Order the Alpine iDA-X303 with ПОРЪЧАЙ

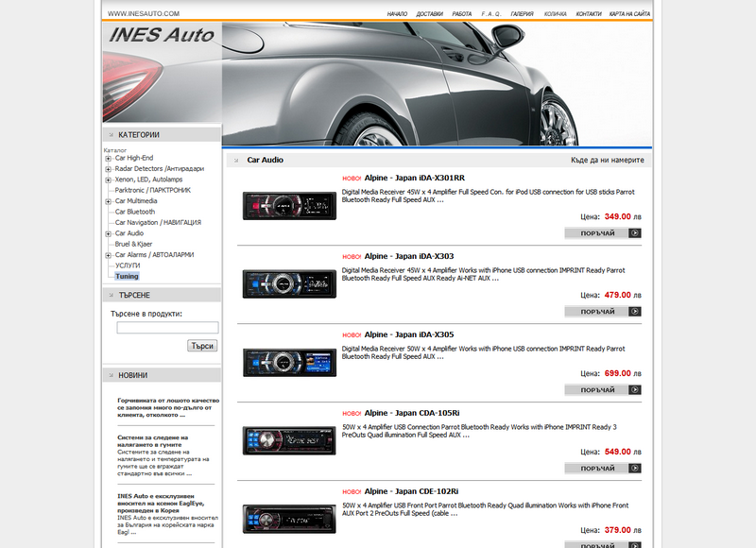pos(603,312)
